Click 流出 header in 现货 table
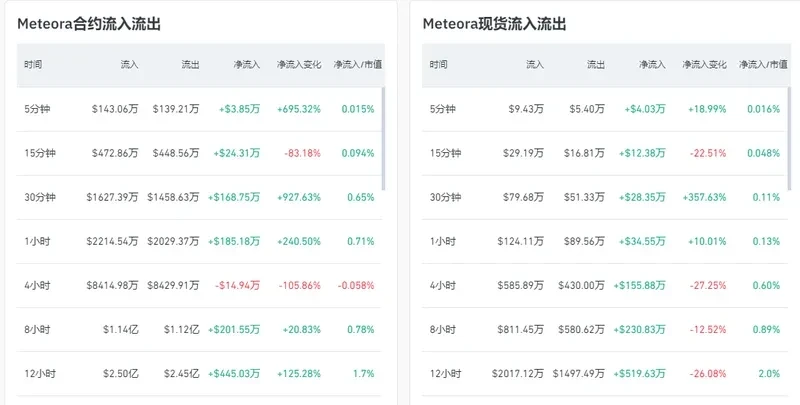The width and height of the screenshot is (800, 405). tap(596, 65)
